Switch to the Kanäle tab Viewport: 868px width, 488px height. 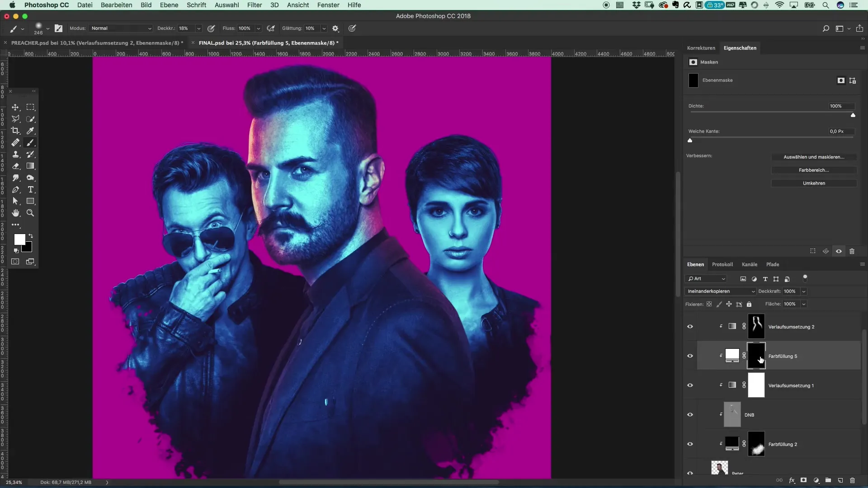[750, 264]
